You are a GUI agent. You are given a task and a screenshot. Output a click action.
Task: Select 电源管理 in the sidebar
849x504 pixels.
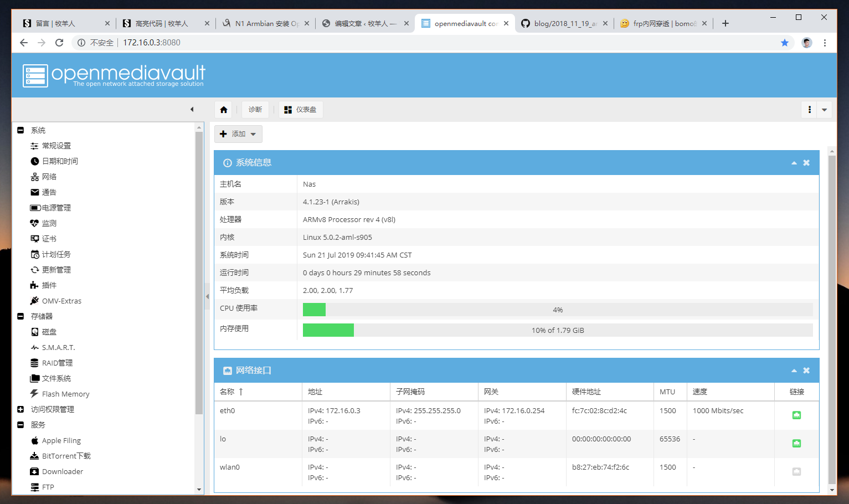click(x=56, y=208)
